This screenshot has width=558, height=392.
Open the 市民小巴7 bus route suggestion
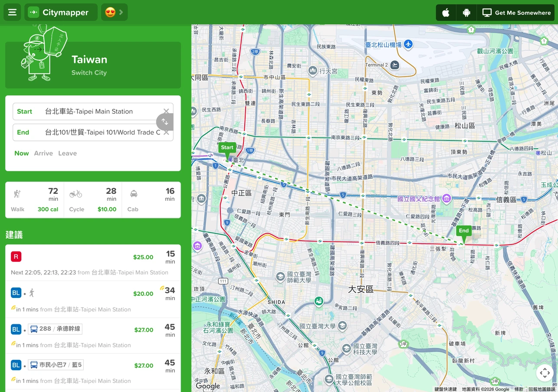(93, 372)
